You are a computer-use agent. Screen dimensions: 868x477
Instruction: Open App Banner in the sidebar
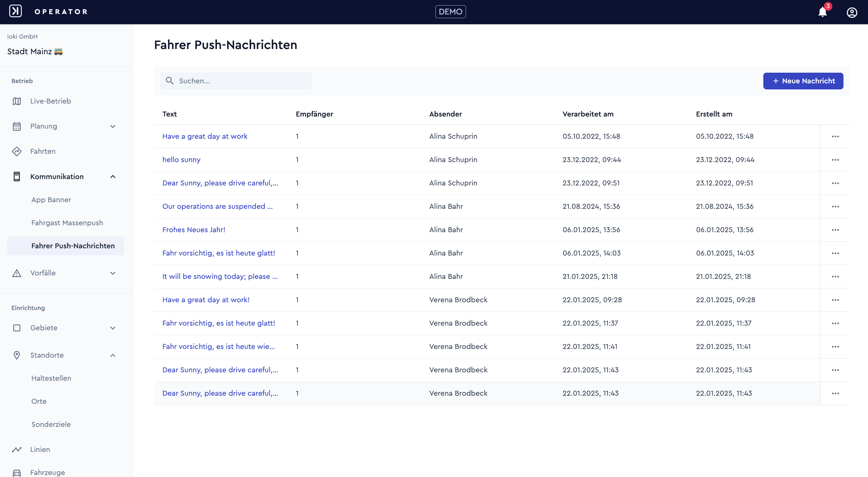(51, 200)
